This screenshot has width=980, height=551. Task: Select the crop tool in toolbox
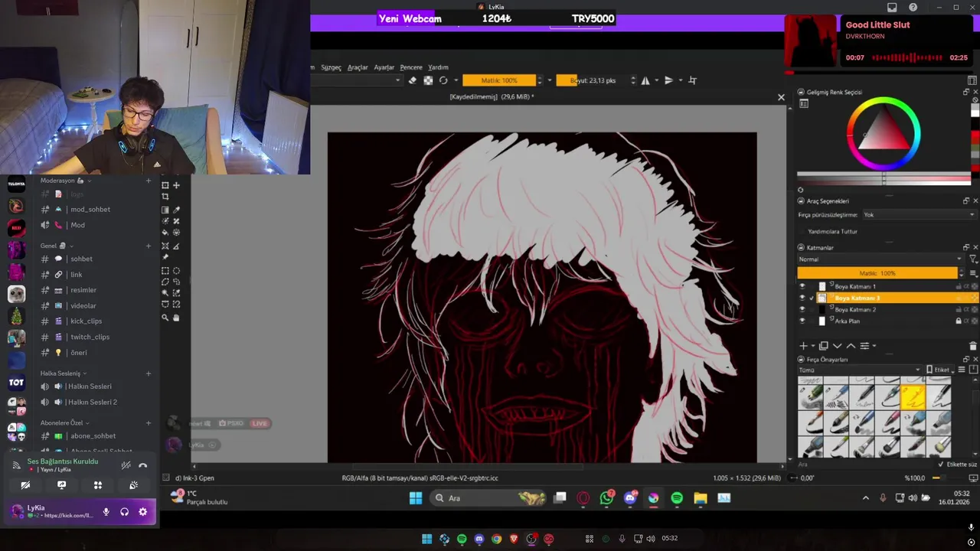coord(165,197)
